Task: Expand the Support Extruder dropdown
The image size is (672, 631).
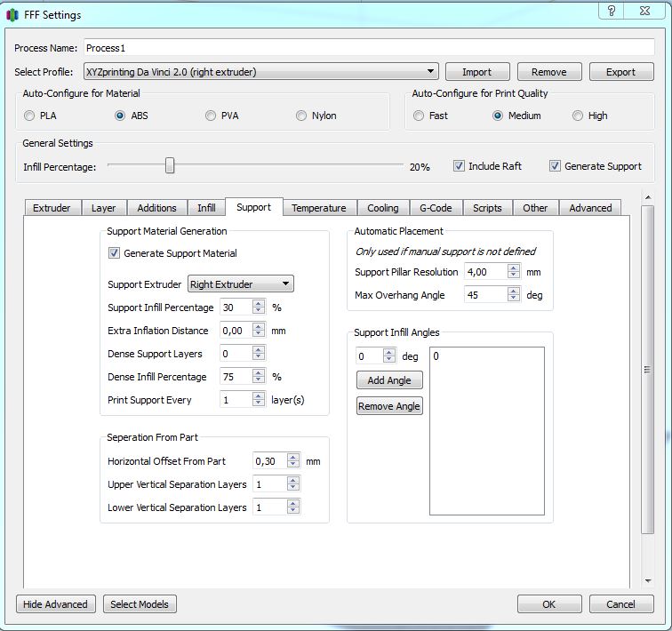Action: click(240, 284)
